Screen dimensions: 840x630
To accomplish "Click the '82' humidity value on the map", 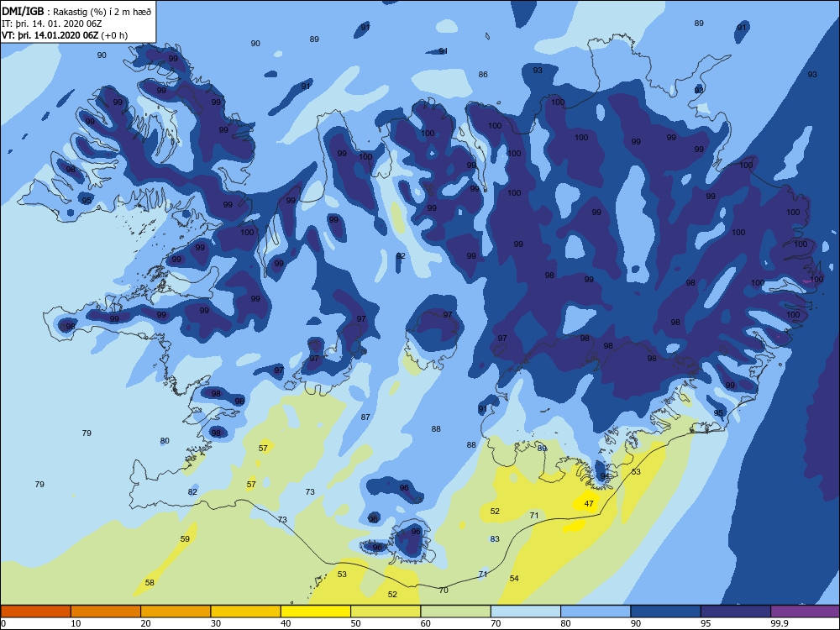I will (192, 491).
